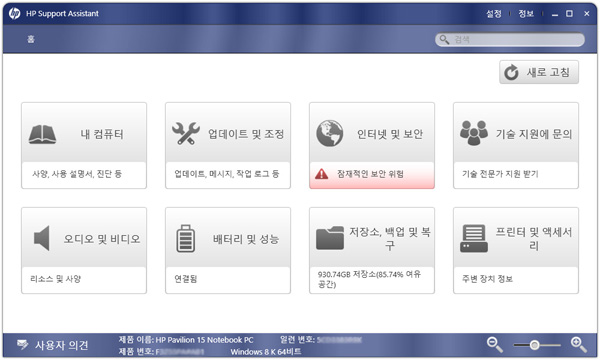Open the 프린터 및 액세서리 tile title
This screenshot has width=600, height=360.
click(x=534, y=238)
